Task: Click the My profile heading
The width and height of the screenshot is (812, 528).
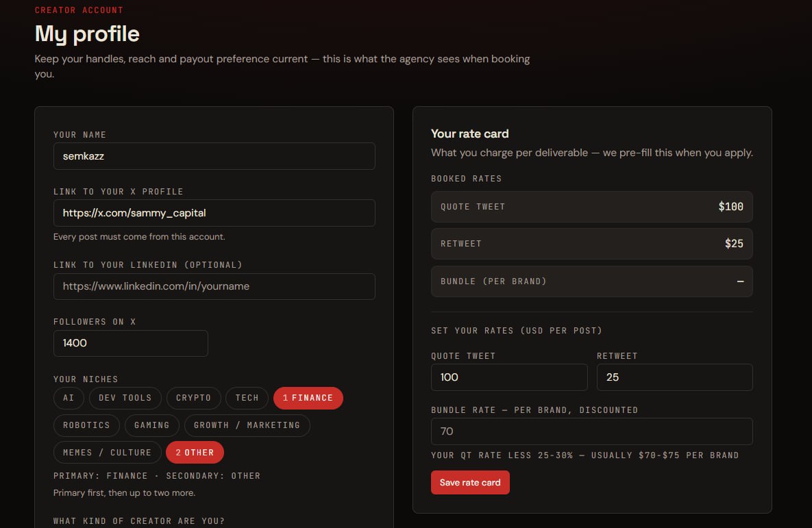Action: (87, 34)
